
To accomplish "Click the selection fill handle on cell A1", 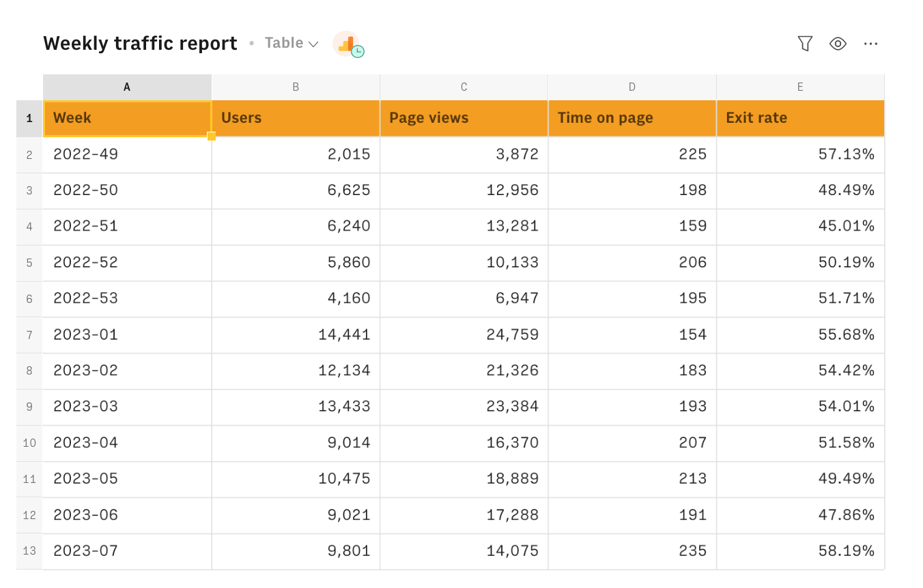I will (212, 136).
